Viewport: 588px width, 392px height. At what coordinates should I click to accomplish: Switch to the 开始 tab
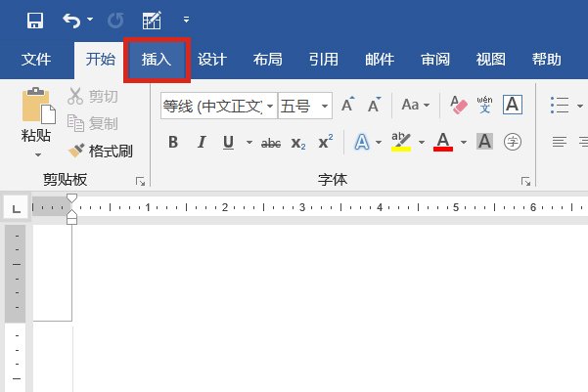pyautogui.click(x=100, y=60)
